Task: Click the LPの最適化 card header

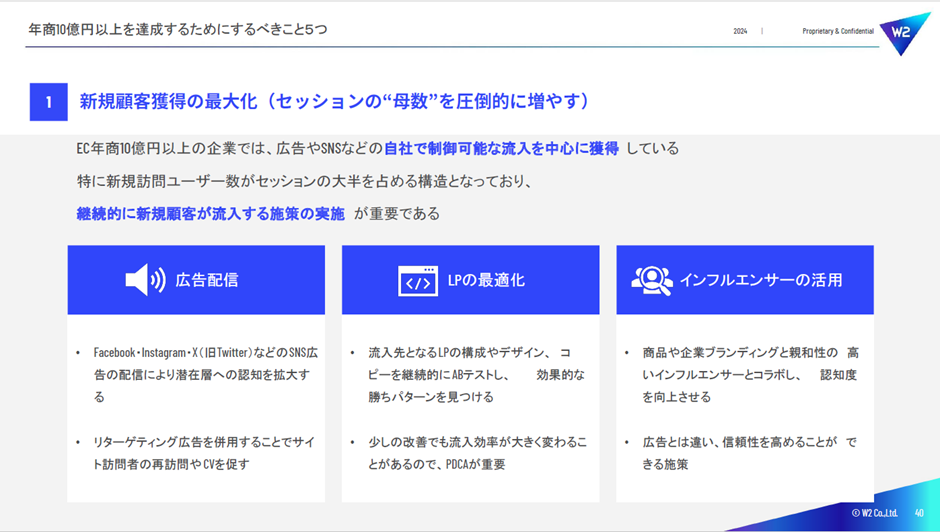Action: tap(471, 279)
